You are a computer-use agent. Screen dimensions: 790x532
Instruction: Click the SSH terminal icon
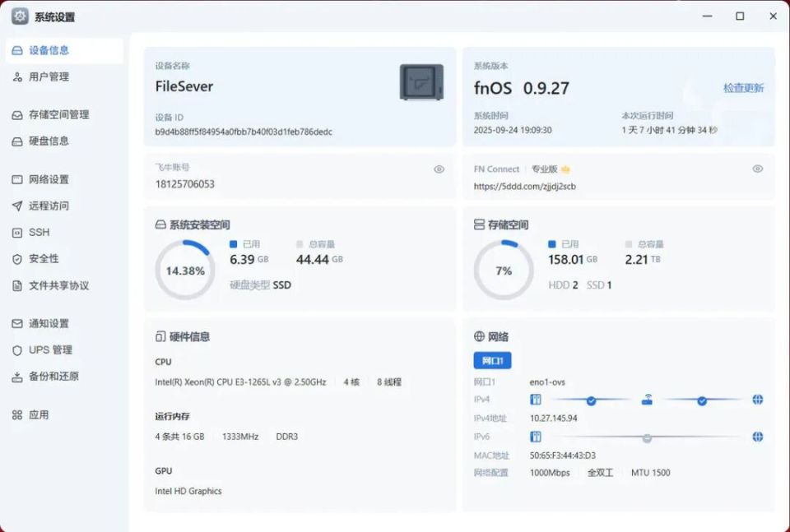click(x=17, y=233)
